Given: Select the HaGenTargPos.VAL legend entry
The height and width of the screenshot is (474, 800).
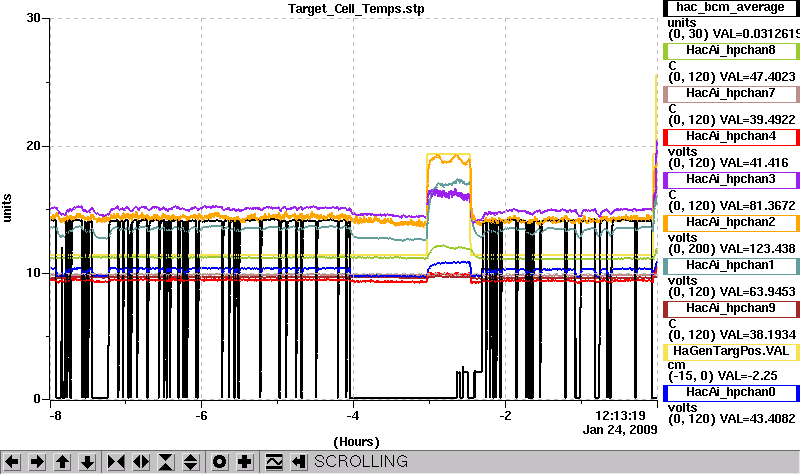Looking at the screenshot, I should coord(731,352).
